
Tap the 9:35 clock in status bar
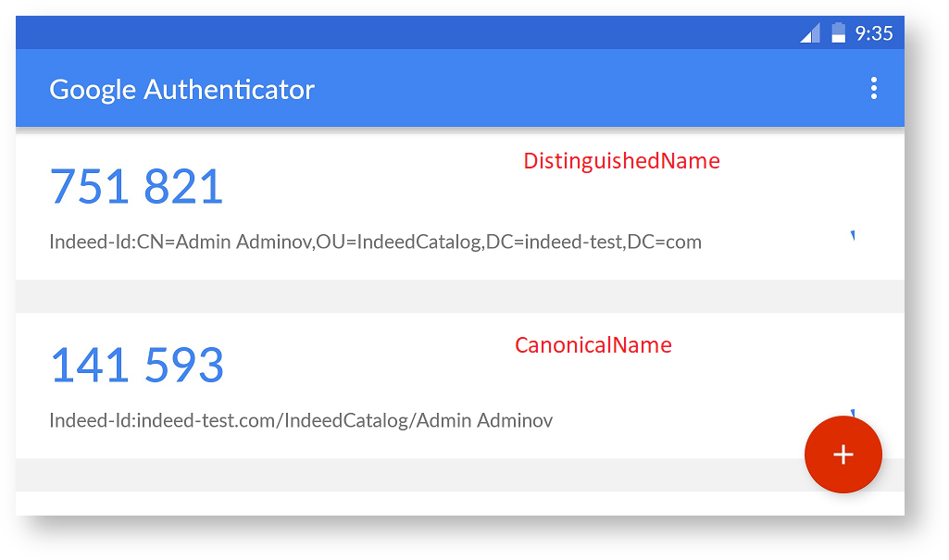click(x=873, y=33)
